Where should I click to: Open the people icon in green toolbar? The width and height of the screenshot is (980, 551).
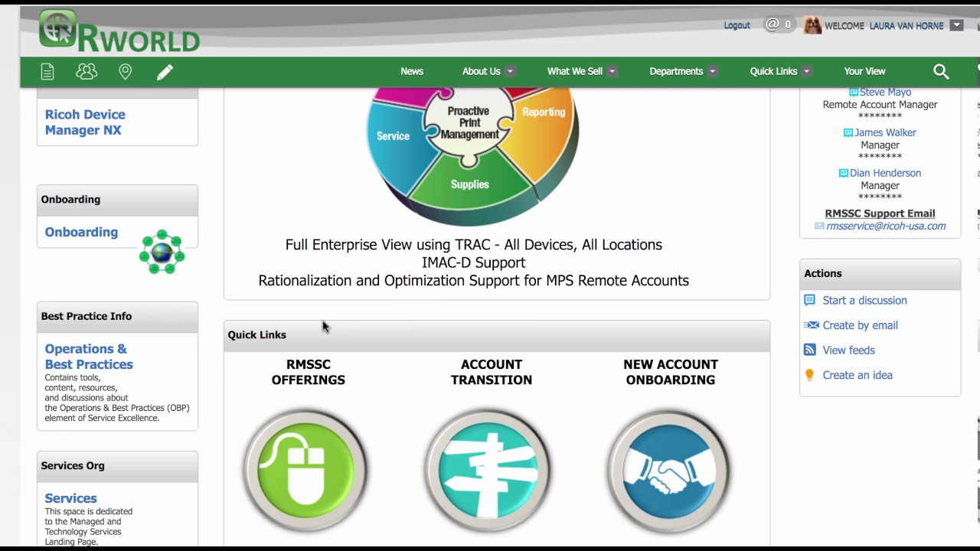(87, 71)
